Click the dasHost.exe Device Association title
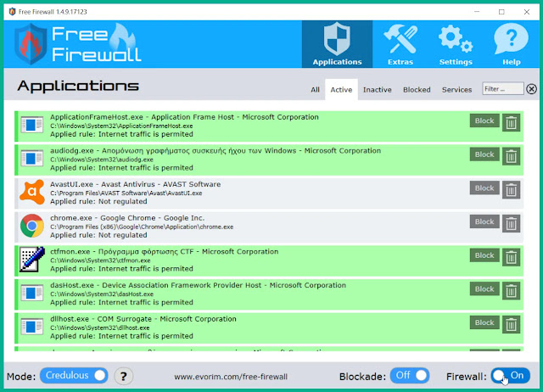Screen dimensions: 543x392 (198, 285)
